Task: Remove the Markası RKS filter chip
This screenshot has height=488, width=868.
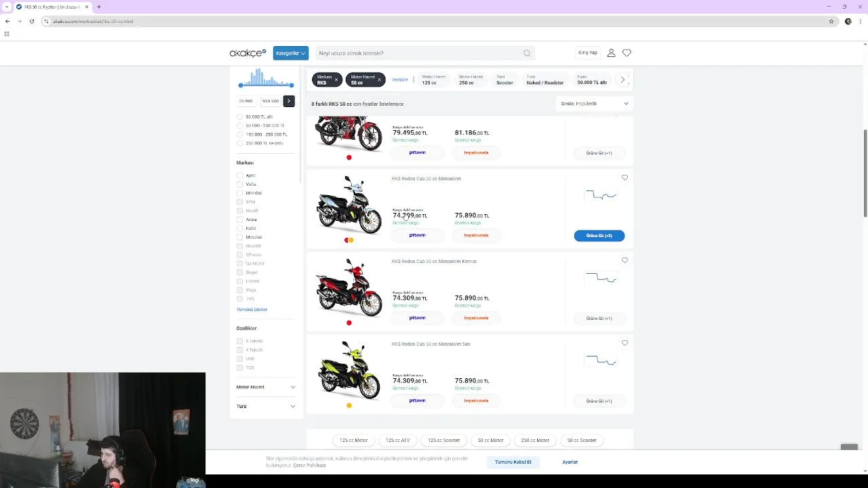Action: [x=336, y=80]
